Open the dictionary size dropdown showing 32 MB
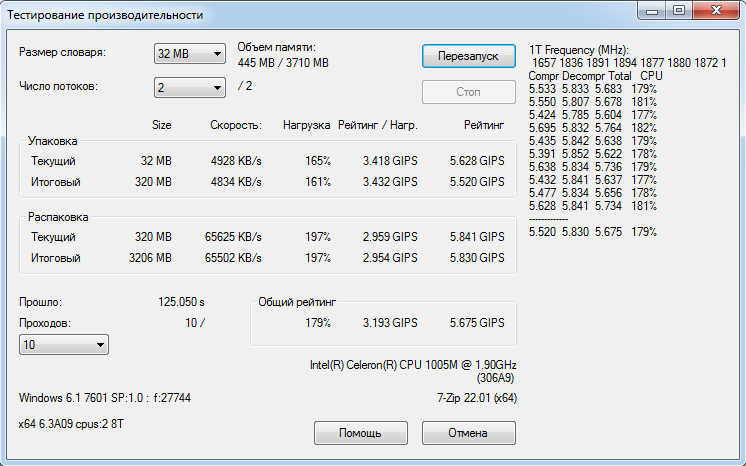746x466 pixels. pyautogui.click(x=189, y=54)
